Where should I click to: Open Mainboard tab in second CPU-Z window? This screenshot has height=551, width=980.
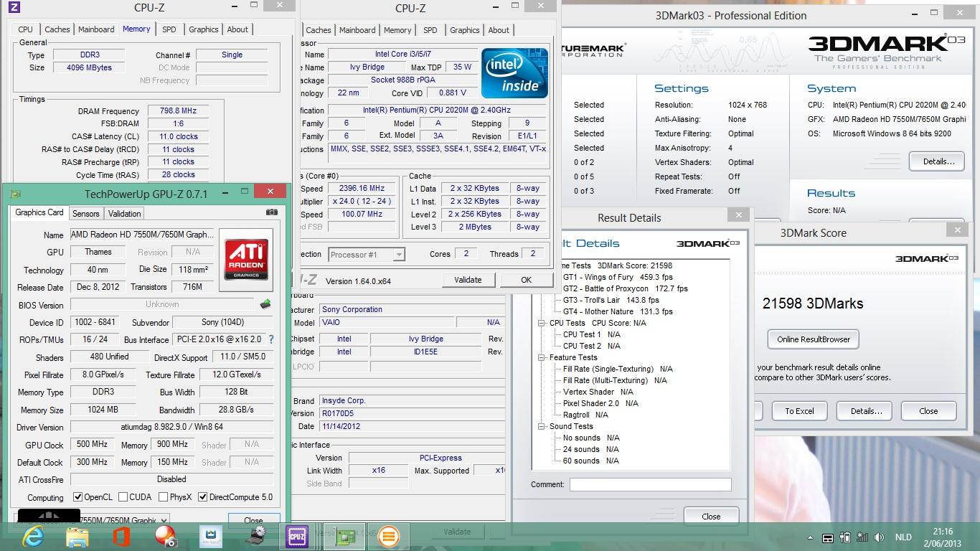(357, 30)
